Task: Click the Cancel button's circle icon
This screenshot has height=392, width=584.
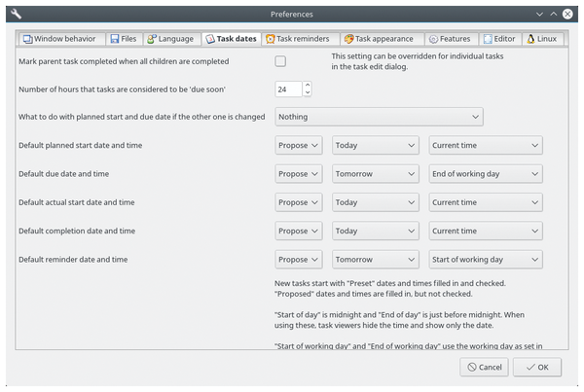Action: click(472, 368)
